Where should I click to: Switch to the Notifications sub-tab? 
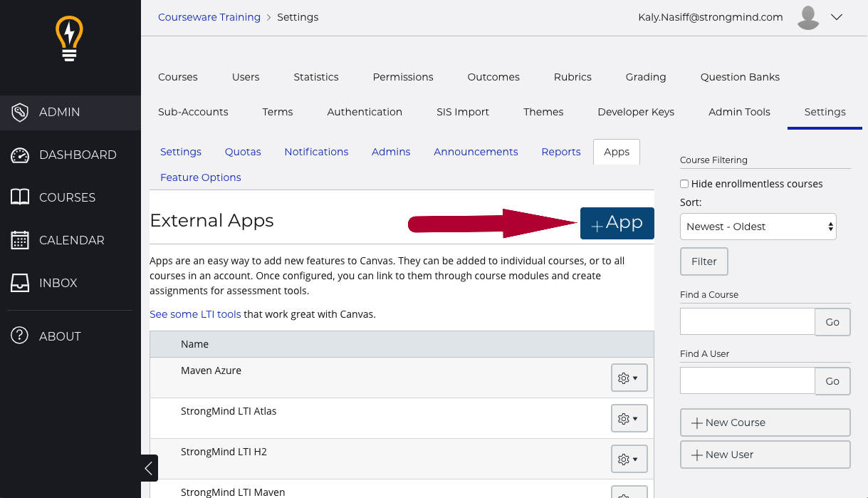(316, 152)
